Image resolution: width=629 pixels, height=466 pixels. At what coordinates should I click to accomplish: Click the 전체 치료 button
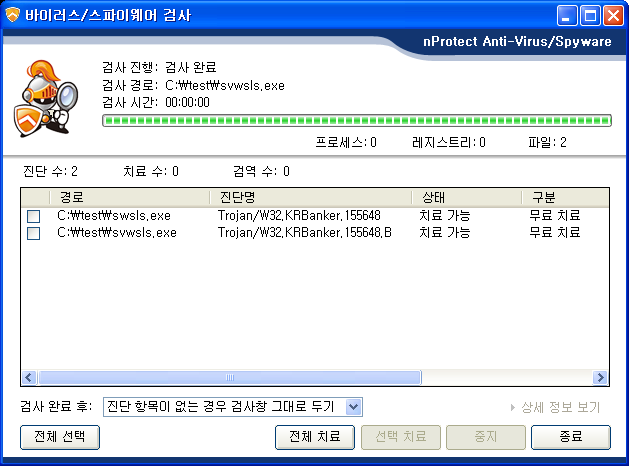pyautogui.click(x=315, y=437)
